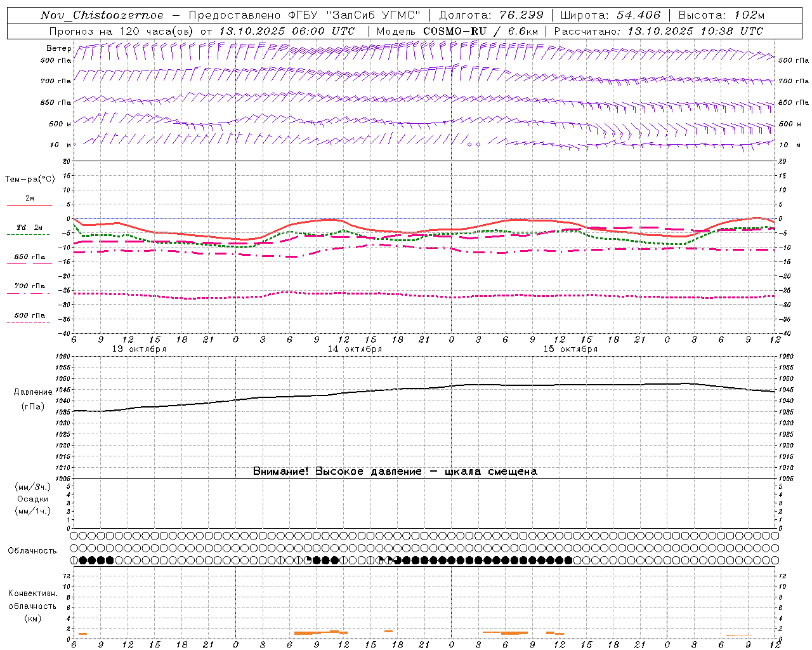
Task: Select the '15 октября' date label
Action: coord(570,349)
